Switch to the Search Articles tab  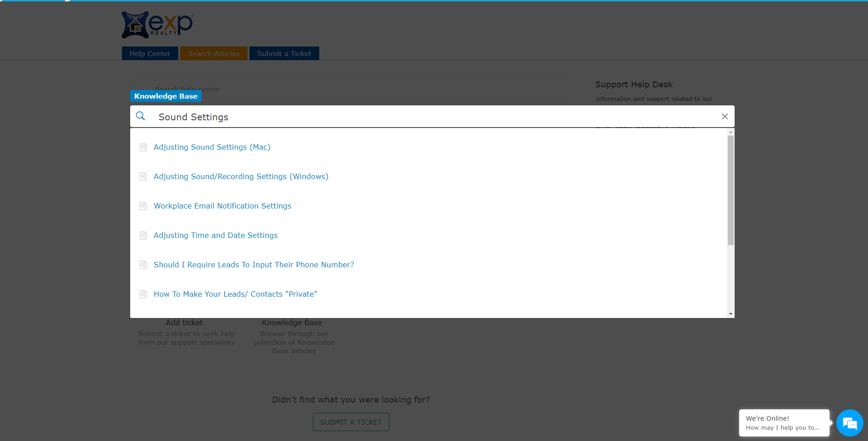click(x=214, y=53)
